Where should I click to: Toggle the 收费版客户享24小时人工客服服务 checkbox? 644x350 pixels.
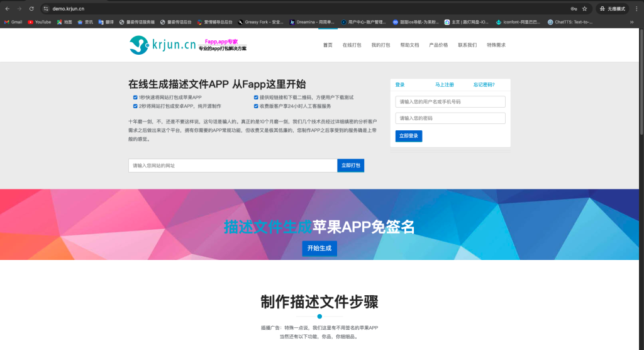[x=256, y=106]
